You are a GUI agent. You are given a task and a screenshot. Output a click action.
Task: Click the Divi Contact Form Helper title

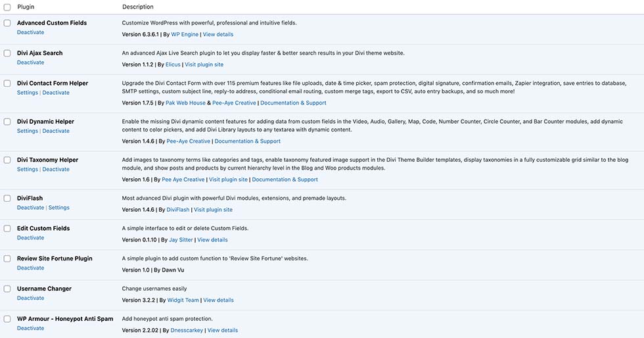click(53, 83)
